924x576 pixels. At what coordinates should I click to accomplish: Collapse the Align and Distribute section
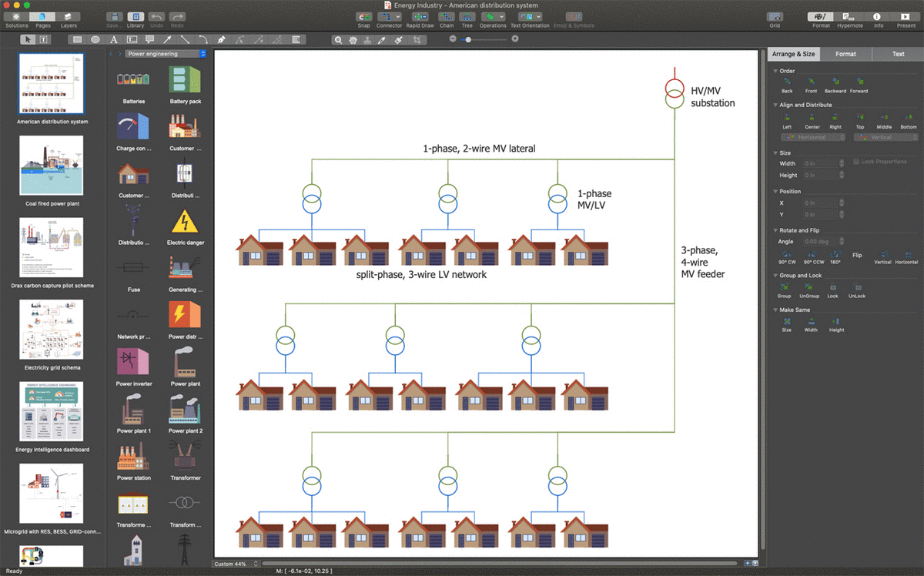(x=775, y=105)
